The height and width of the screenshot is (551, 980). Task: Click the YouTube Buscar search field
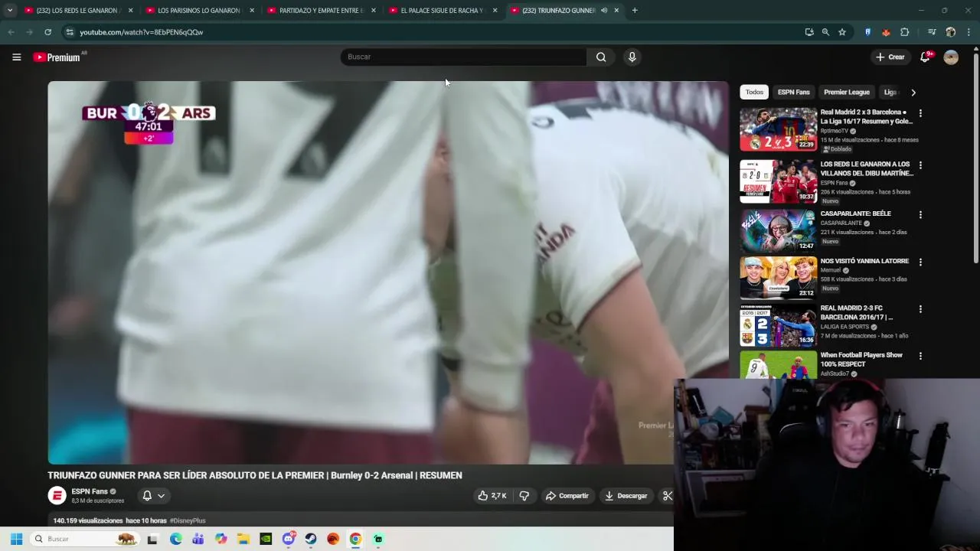tap(464, 57)
